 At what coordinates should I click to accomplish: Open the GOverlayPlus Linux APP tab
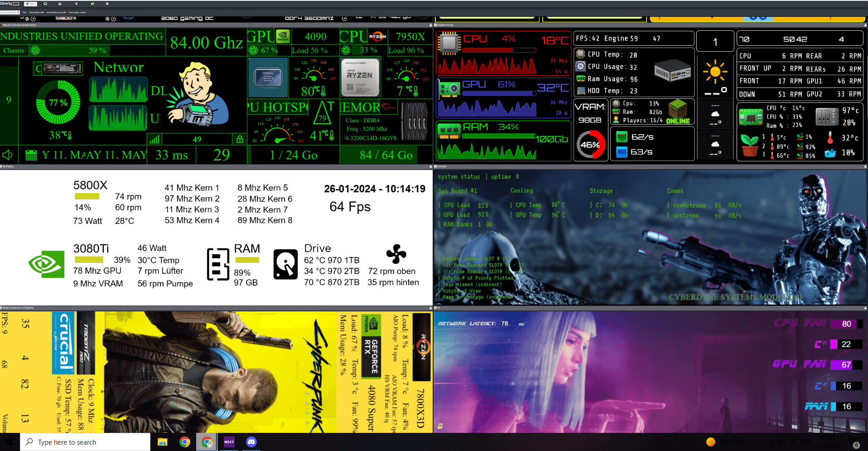56,12
